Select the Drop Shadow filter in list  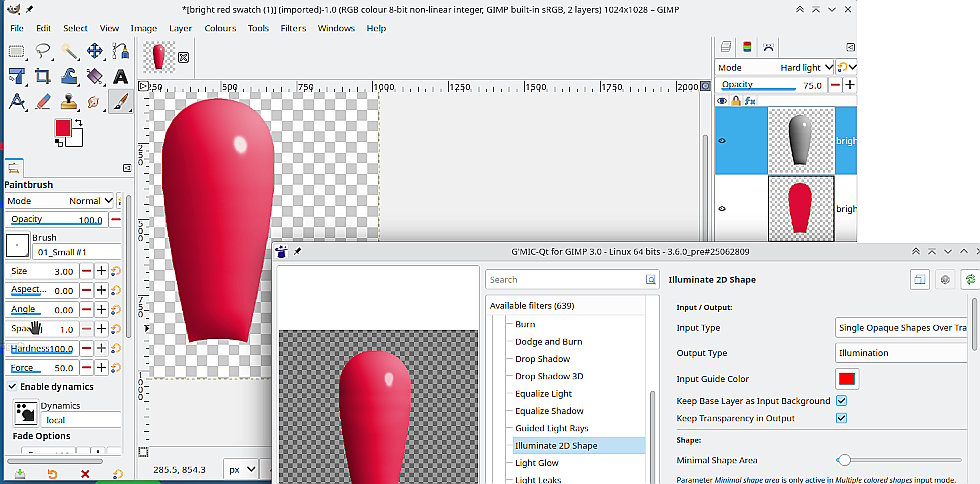[x=542, y=359]
